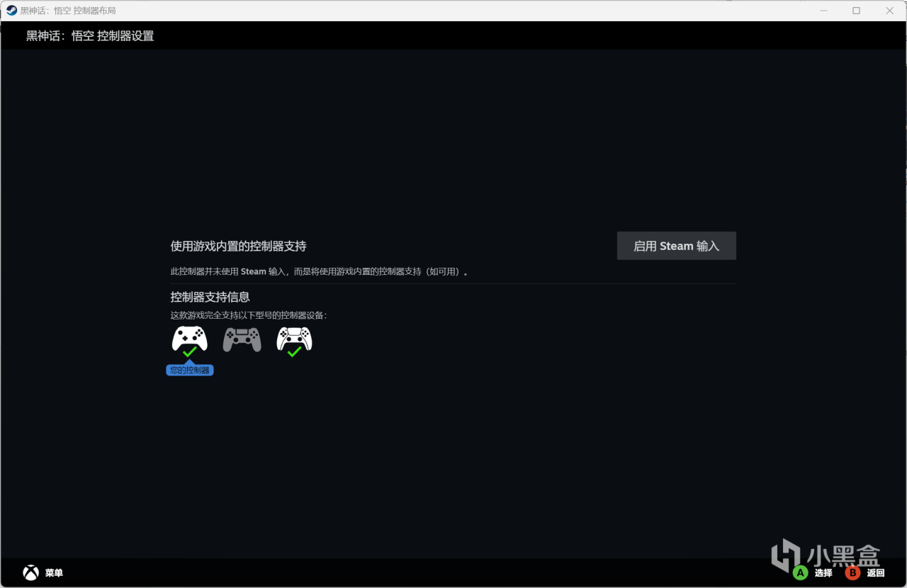
Task: Maximize the controller layout window
Action: pyautogui.click(x=856, y=11)
